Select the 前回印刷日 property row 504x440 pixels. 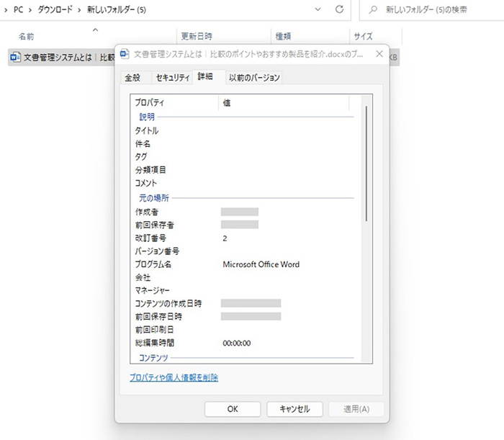click(244, 330)
